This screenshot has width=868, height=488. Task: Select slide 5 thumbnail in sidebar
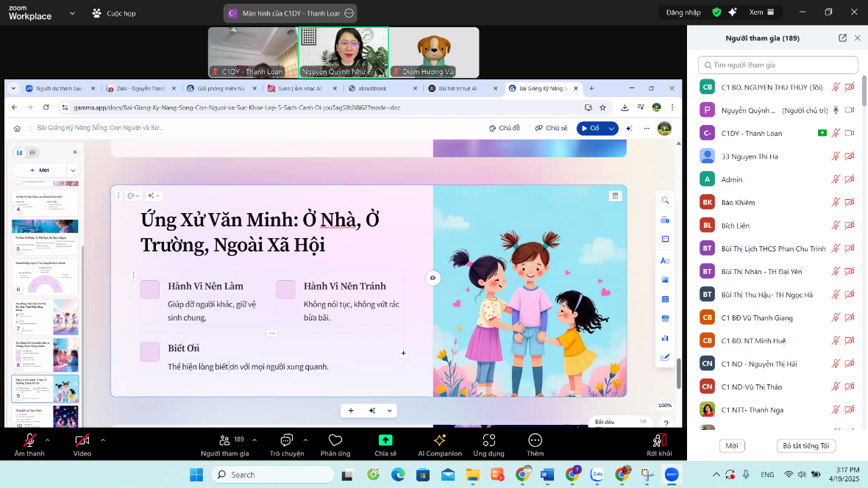pyautogui.click(x=45, y=236)
